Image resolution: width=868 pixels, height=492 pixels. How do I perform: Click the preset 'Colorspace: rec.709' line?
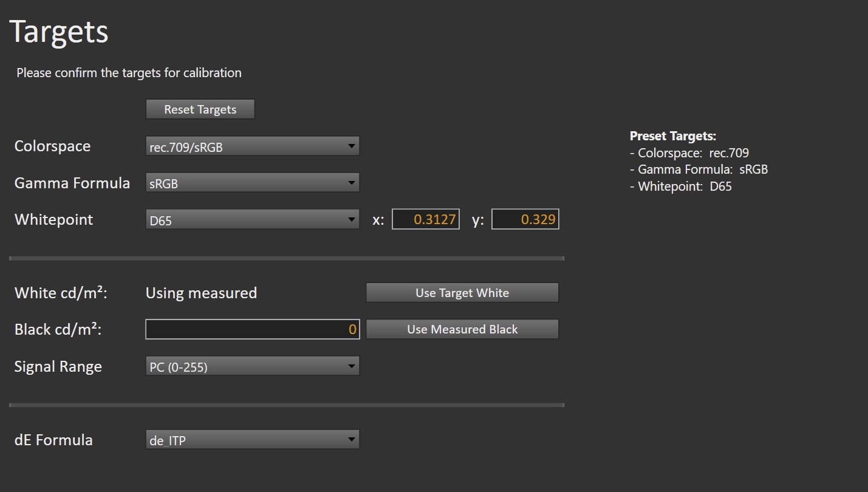[689, 153]
